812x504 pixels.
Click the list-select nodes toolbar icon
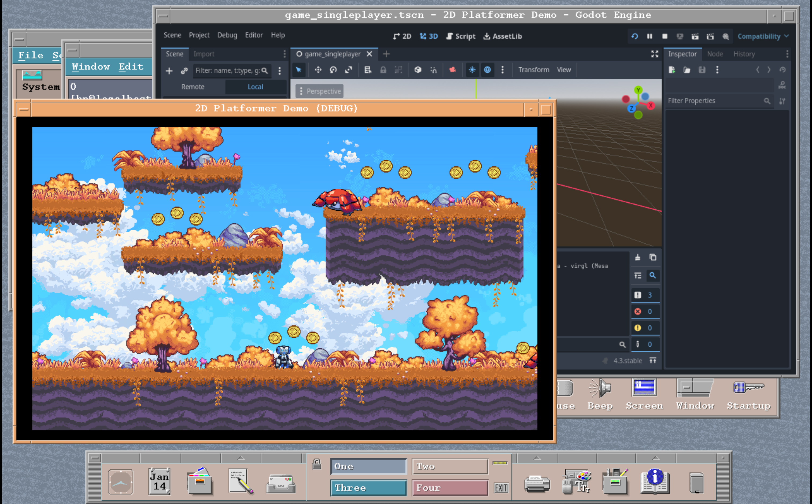point(368,70)
